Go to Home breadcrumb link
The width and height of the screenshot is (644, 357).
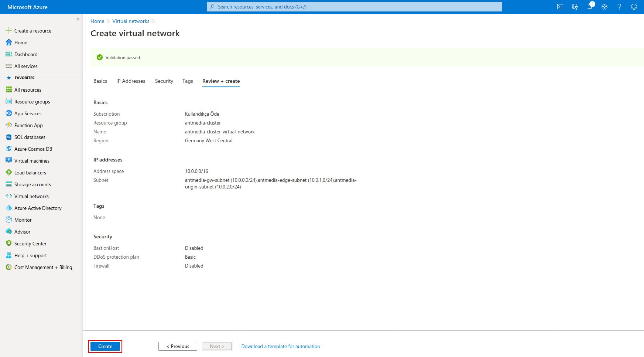(x=97, y=21)
